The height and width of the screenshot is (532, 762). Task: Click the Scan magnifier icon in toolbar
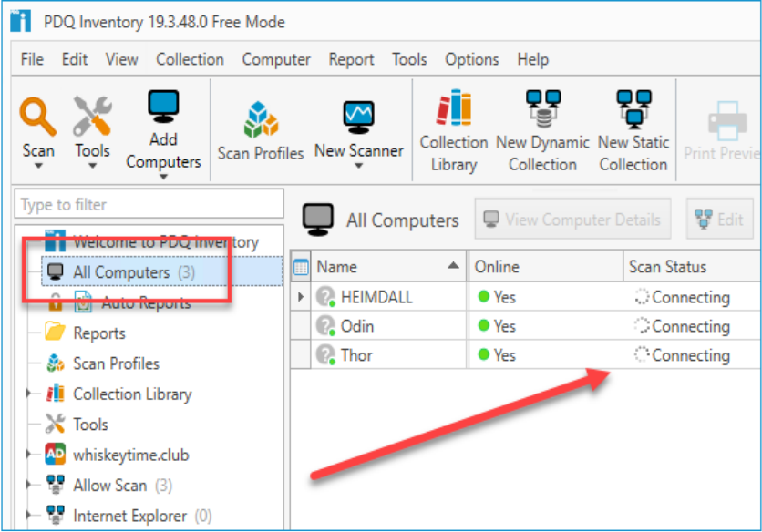tap(37, 116)
